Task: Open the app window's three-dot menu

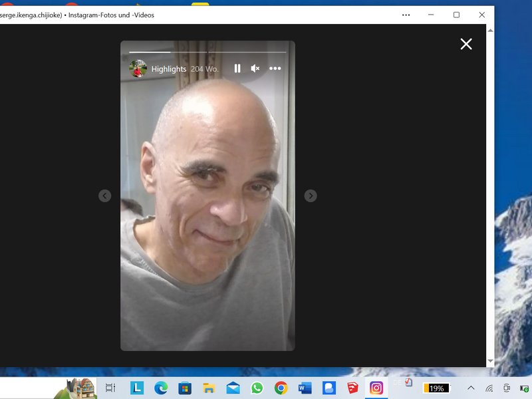Action: [406, 15]
